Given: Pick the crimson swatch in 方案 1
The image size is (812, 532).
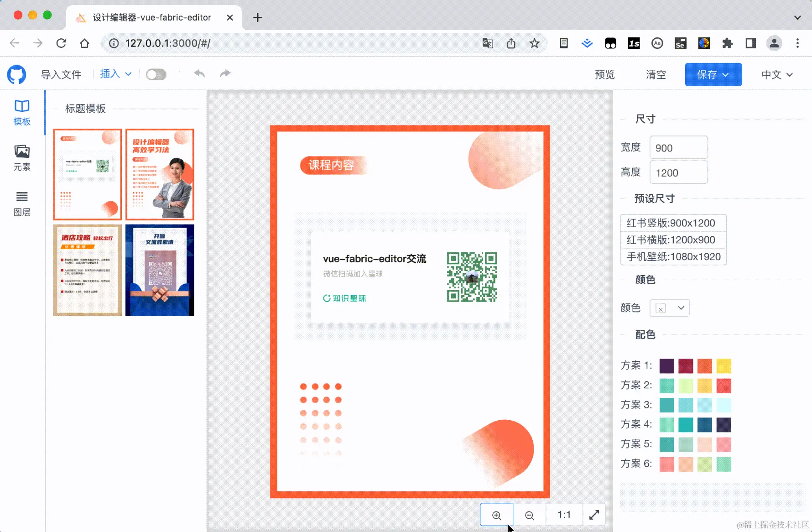Looking at the screenshot, I should pyautogui.click(x=686, y=366).
